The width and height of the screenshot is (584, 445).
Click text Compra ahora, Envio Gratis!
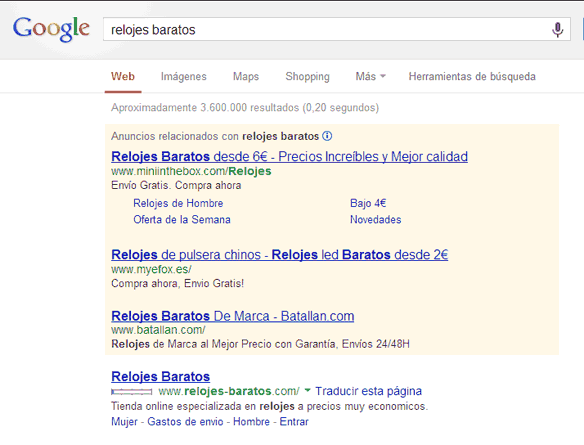178,284
